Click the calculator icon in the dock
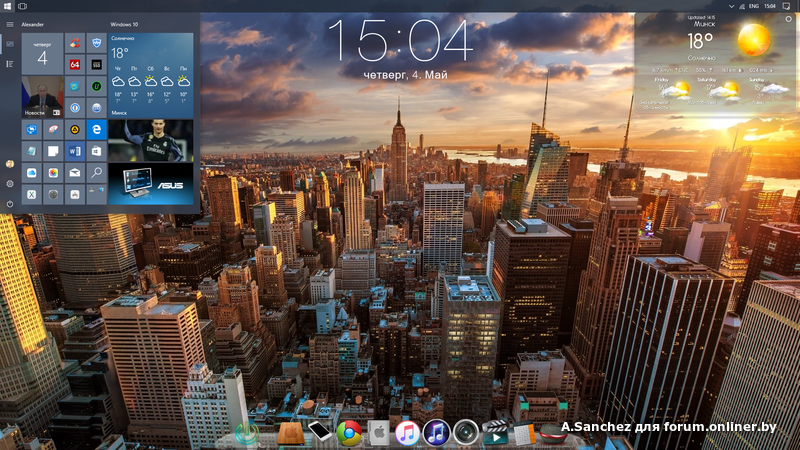The width and height of the screenshot is (800, 450). [525, 433]
